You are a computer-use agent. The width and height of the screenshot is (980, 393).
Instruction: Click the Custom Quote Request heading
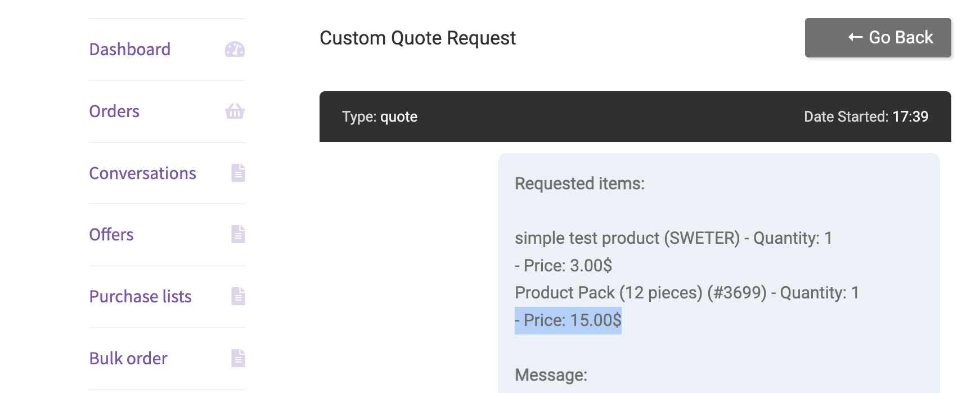(417, 38)
